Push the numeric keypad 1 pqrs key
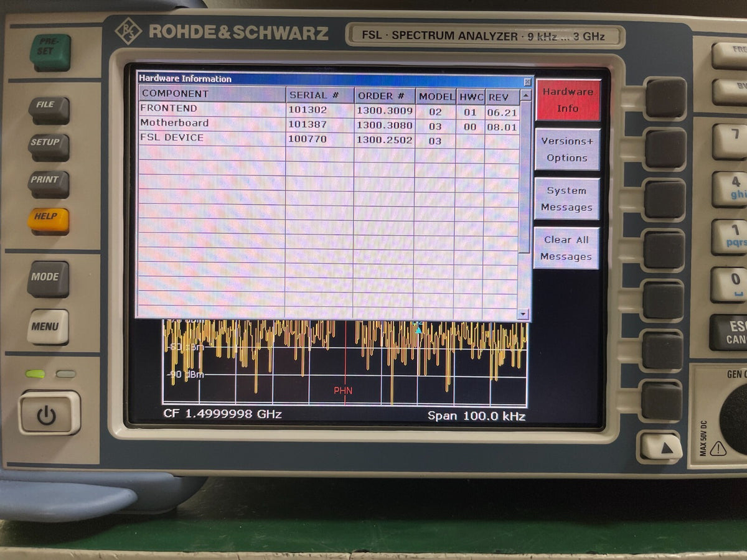747x560 pixels. [728, 236]
